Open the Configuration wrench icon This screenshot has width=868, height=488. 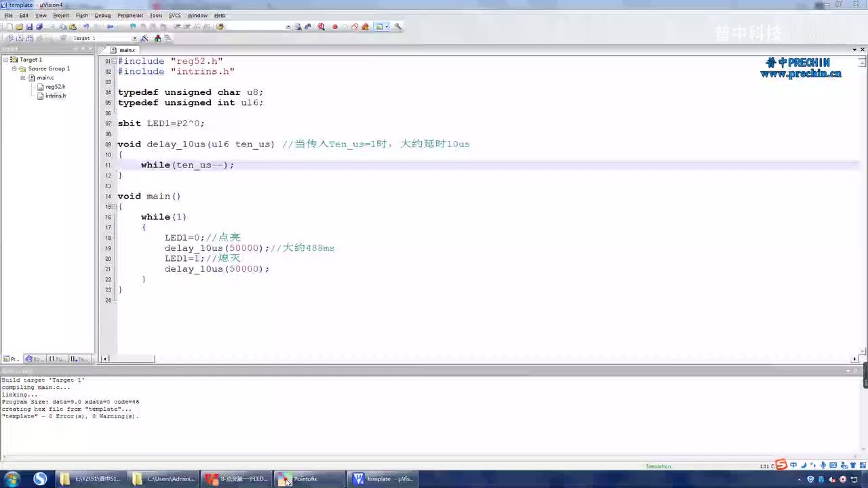(x=397, y=26)
